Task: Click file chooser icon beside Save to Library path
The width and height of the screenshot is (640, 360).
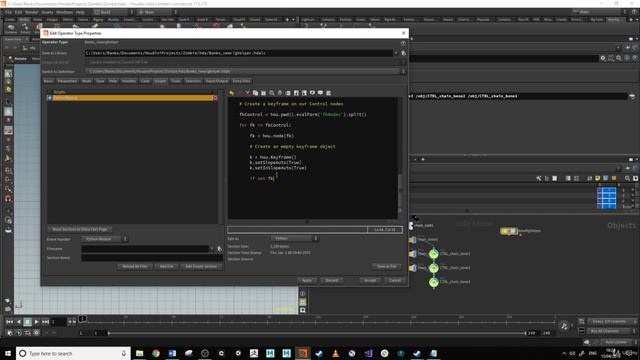Action: [x=403, y=53]
